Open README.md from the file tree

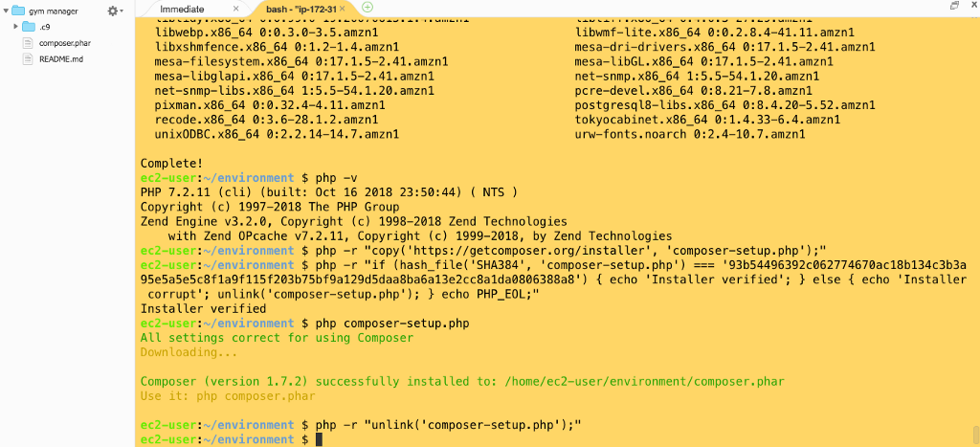pos(61,59)
